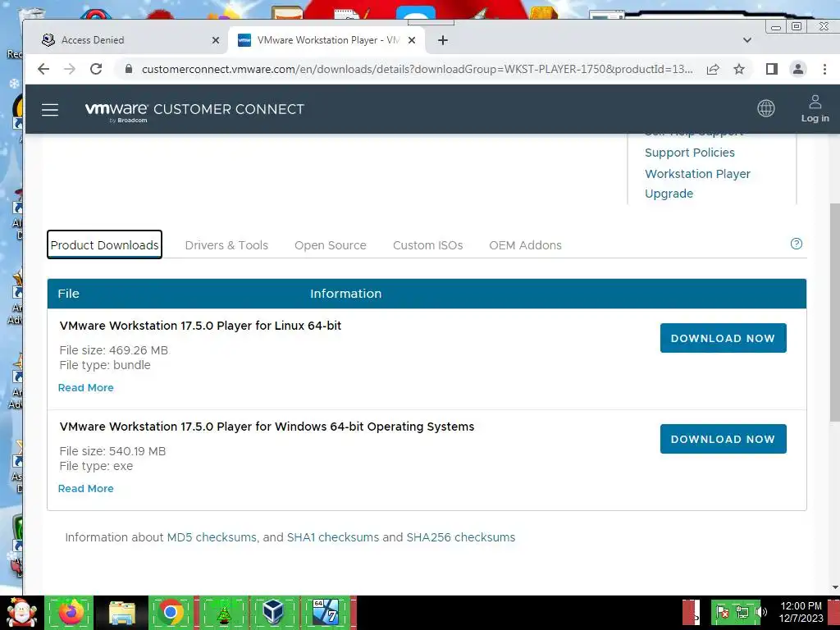Open the SHA1 checksums link
Viewport: 840px width, 630px height.
(333, 537)
